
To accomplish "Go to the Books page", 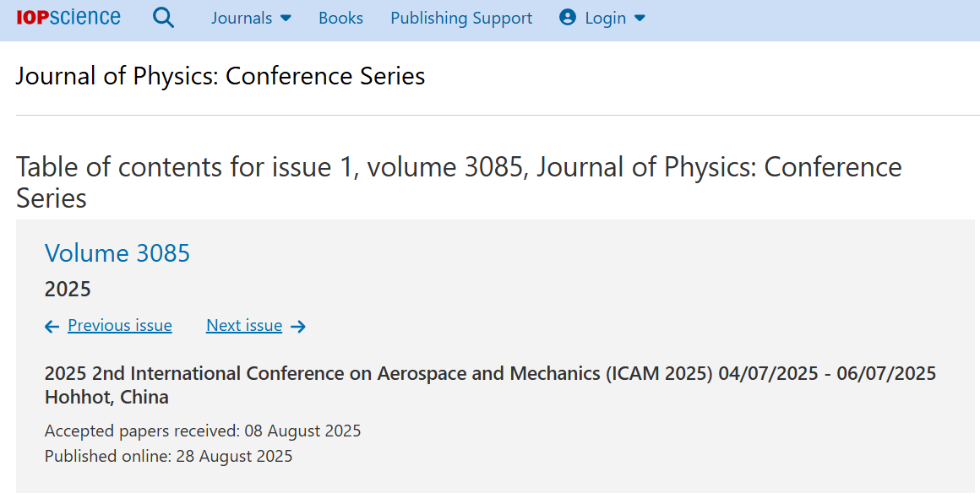I will tap(340, 18).
